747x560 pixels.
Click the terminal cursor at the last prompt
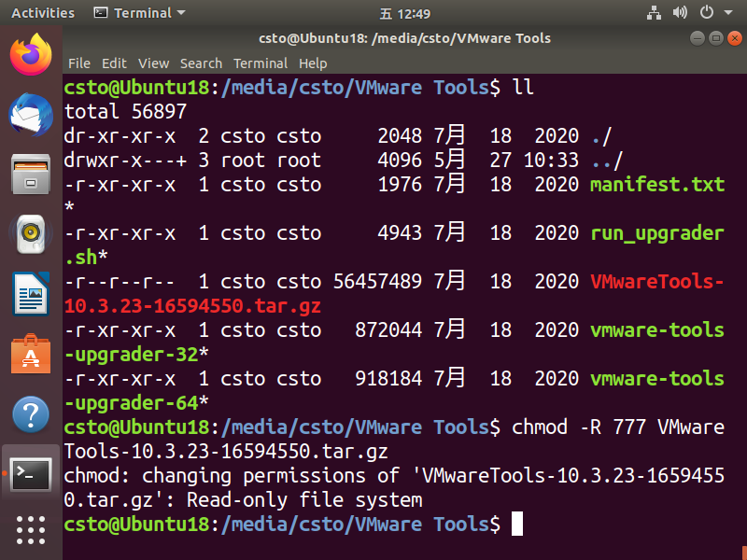(517, 524)
